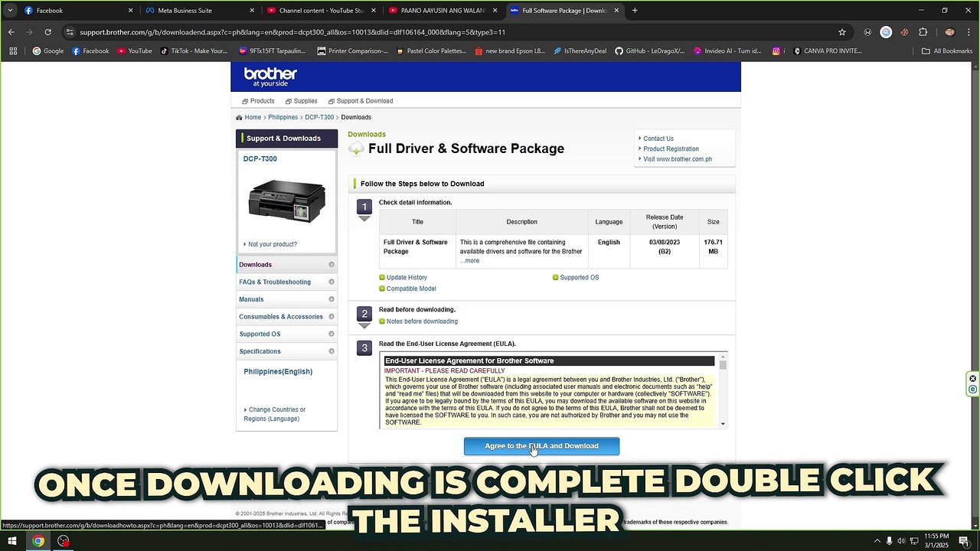Open the Chrome profile avatar

pyautogui.click(x=949, y=32)
